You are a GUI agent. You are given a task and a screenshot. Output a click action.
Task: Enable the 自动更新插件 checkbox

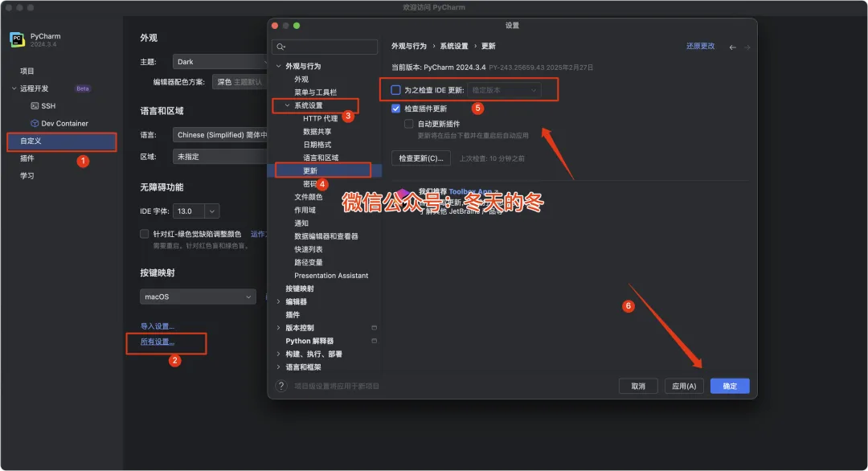[408, 124]
